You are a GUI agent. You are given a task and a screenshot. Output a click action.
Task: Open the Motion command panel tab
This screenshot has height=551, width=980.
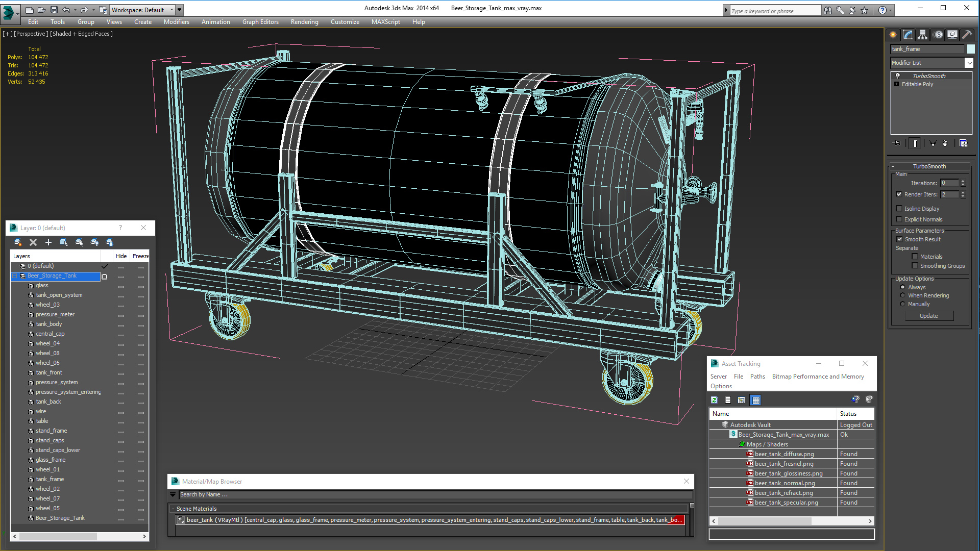pos(938,35)
